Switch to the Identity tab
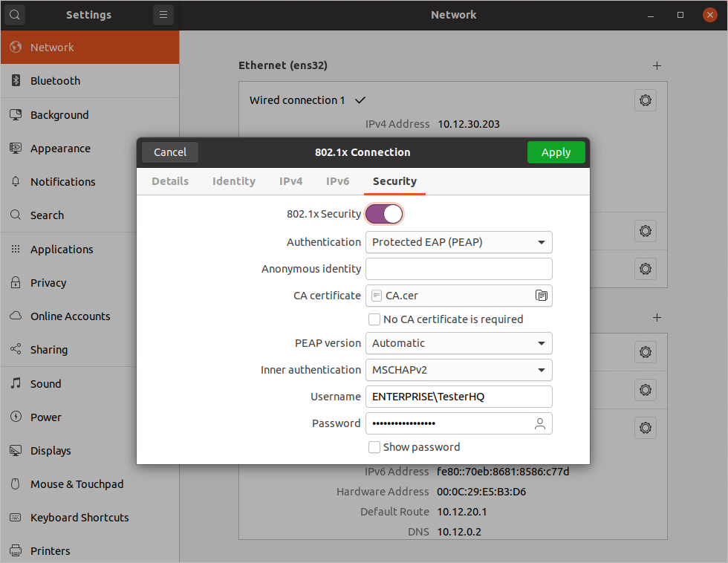This screenshot has height=563, width=728. tap(233, 181)
